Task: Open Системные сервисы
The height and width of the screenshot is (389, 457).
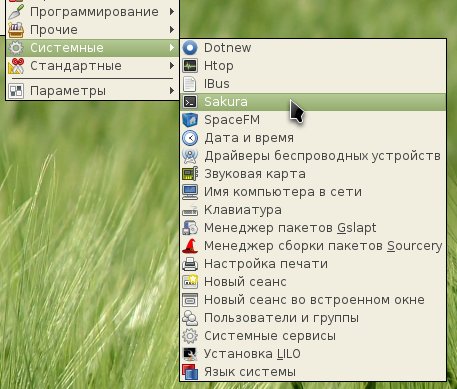Action: [313, 336]
